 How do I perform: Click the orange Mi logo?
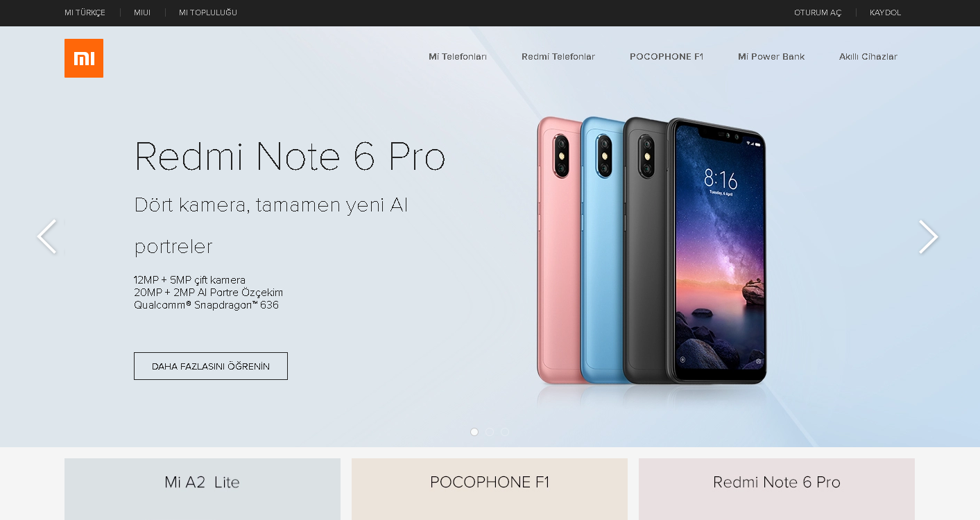84,58
